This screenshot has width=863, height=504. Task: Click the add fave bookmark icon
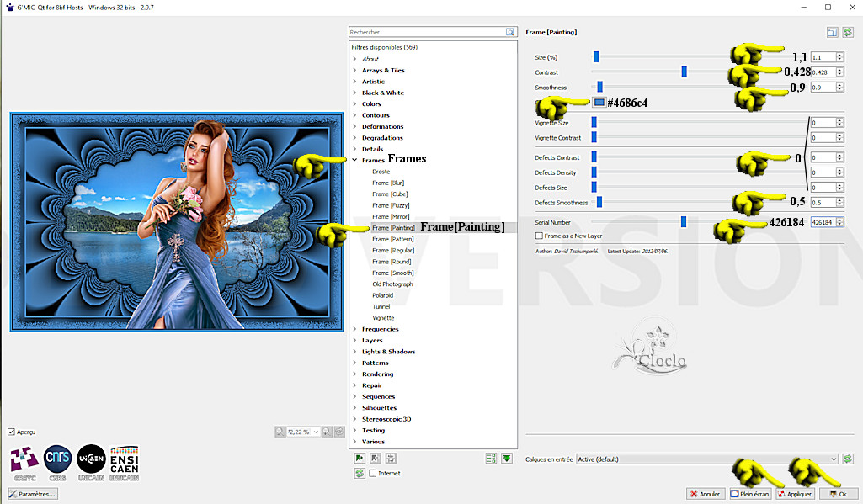tap(360, 459)
